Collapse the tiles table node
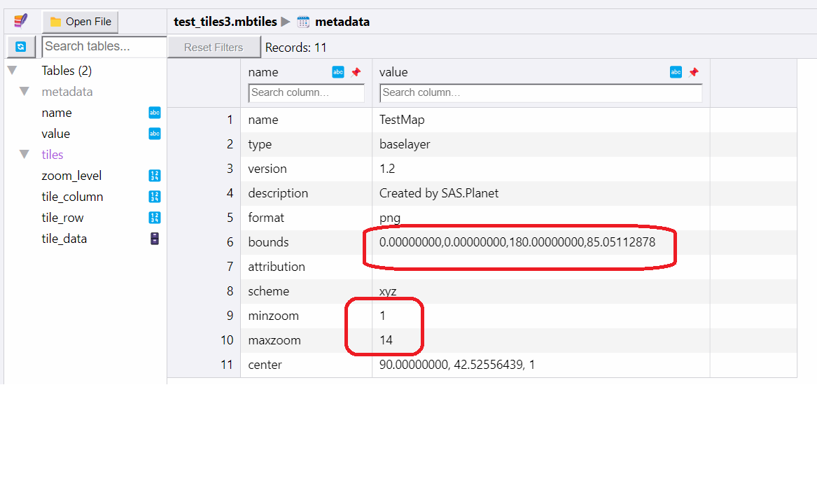 [x=25, y=155]
